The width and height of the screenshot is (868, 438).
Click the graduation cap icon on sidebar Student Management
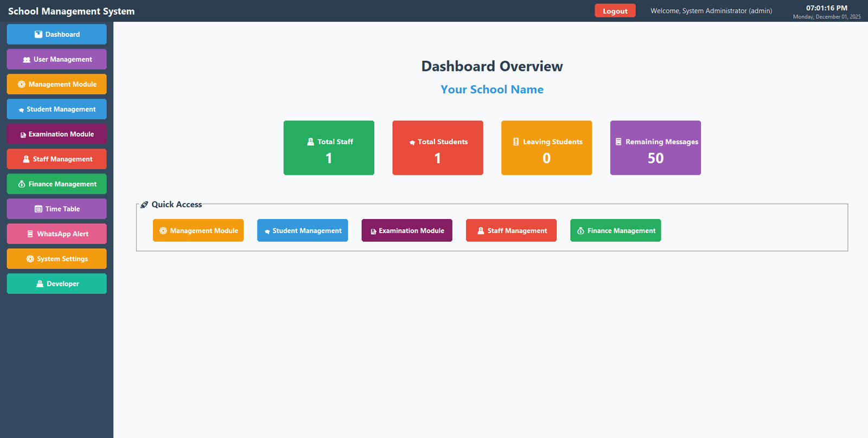click(x=21, y=110)
